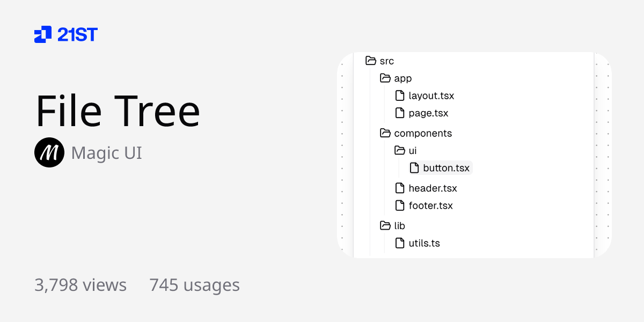This screenshot has height=322, width=644.
Task: Collapse the ui folder
Action: (399, 151)
